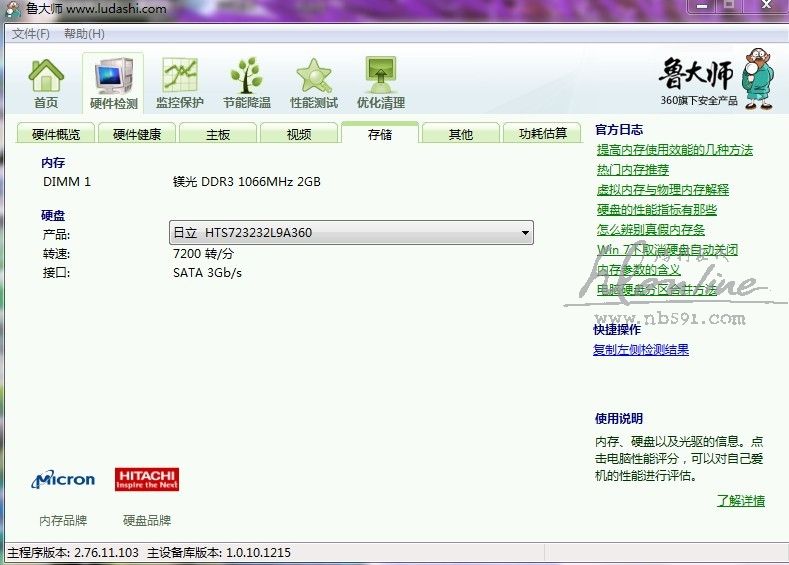Open link 硬盘的性能指标有那些
Screen dimensions: 789x565
pyautogui.click(x=657, y=209)
